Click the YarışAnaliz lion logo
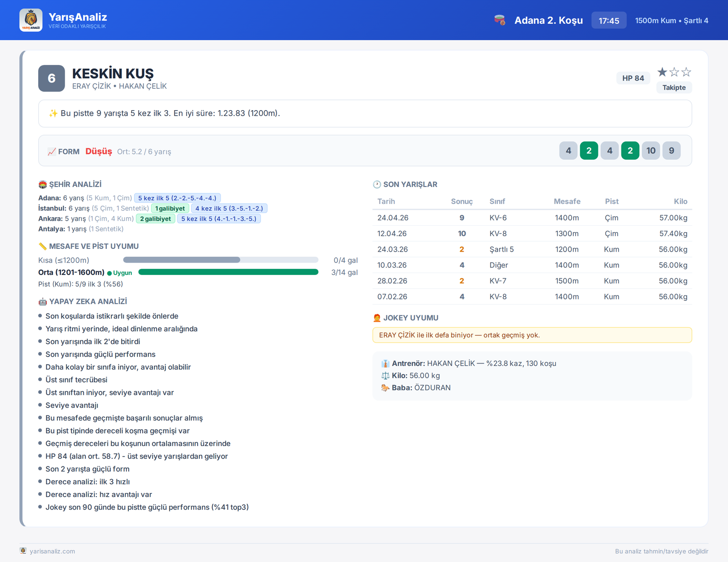 click(31, 20)
